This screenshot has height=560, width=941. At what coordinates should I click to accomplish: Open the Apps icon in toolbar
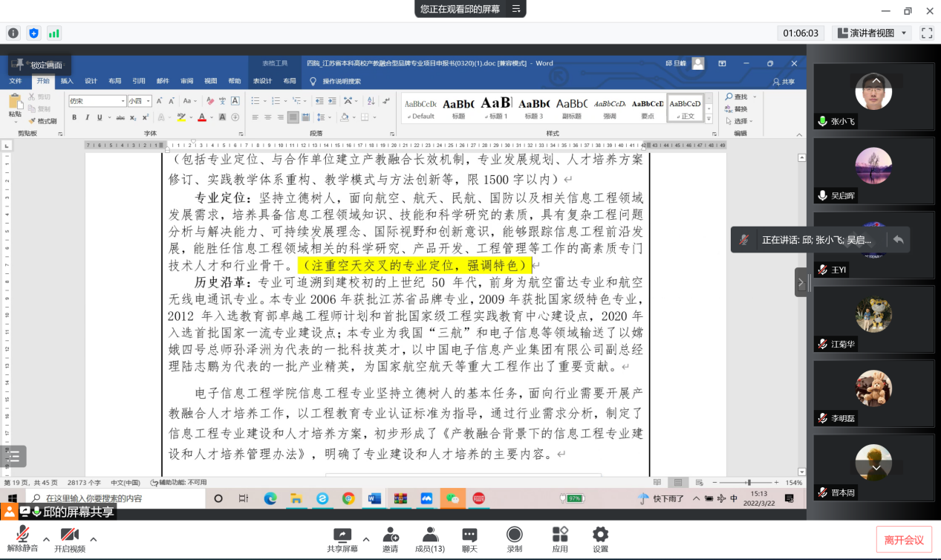(x=559, y=540)
